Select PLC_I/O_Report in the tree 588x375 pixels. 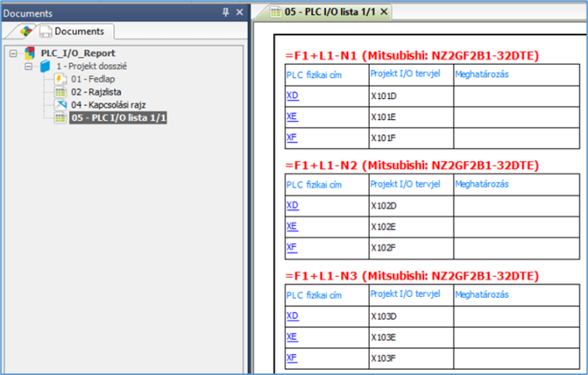77,53
